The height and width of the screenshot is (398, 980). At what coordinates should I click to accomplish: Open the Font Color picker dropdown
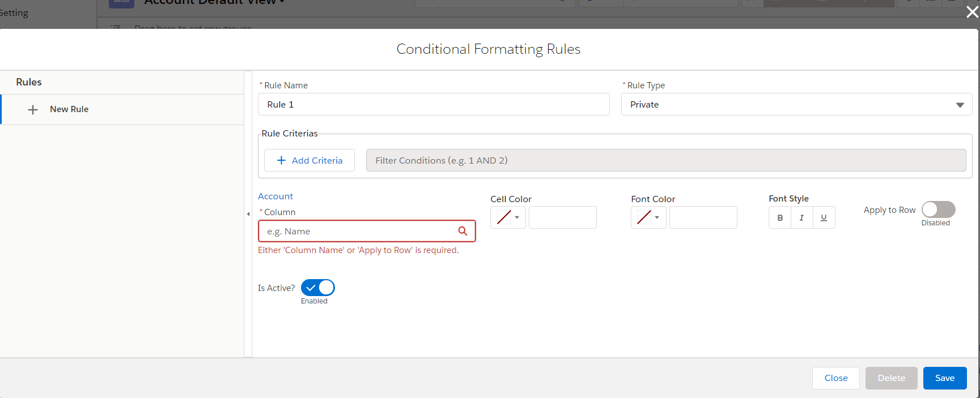point(648,217)
